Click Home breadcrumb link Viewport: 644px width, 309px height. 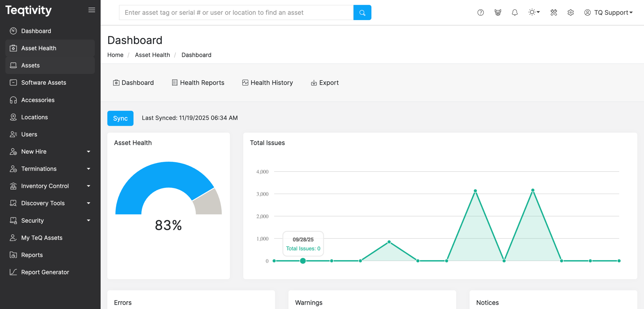(x=115, y=55)
